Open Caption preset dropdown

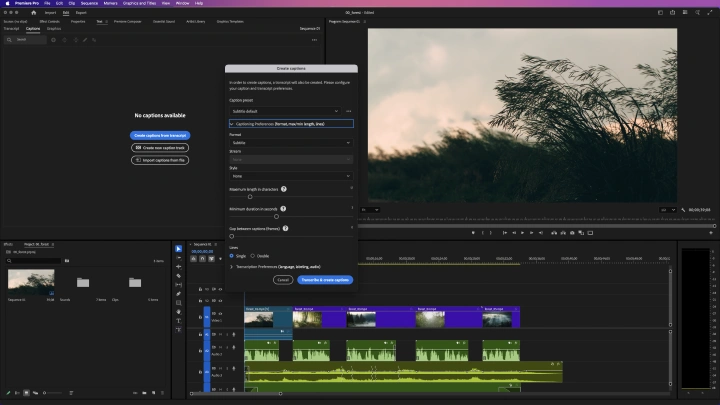(x=285, y=111)
